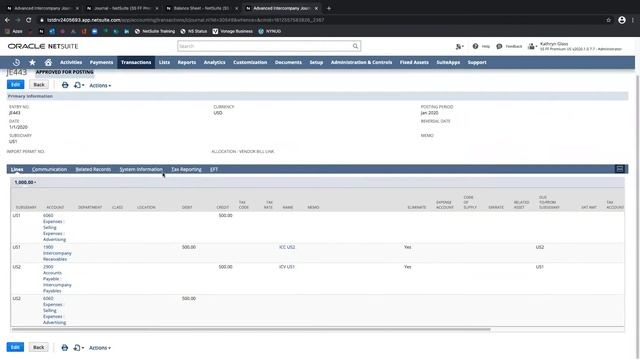Click the horizontal scrollbar under the lines table
Image resolution: width=640 pixels, height=360 pixels.
251,329
